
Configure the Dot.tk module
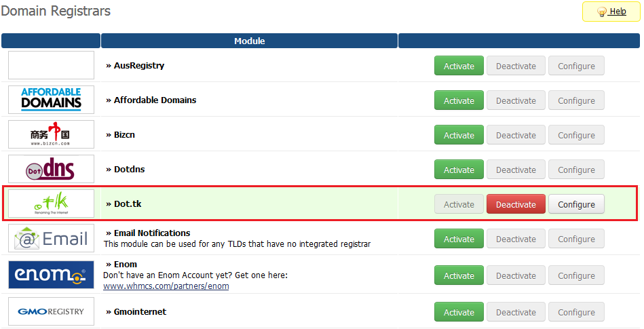[x=576, y=204]
